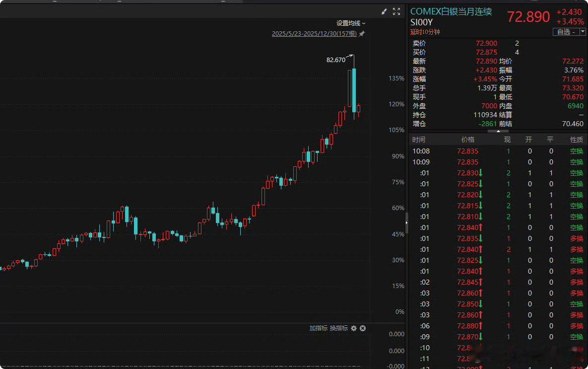The image size is (588, 369).
Task: Select the tick row priced 72.845
Action: point(498,282)
